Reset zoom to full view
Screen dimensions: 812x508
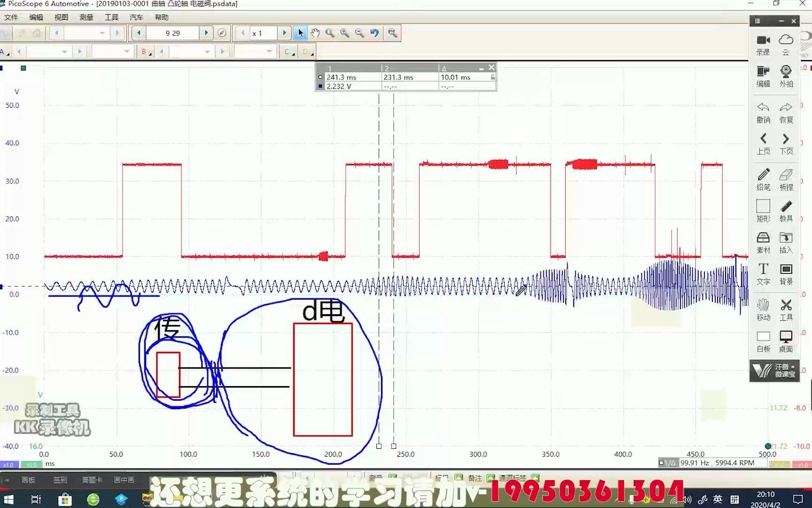point(392,33)
